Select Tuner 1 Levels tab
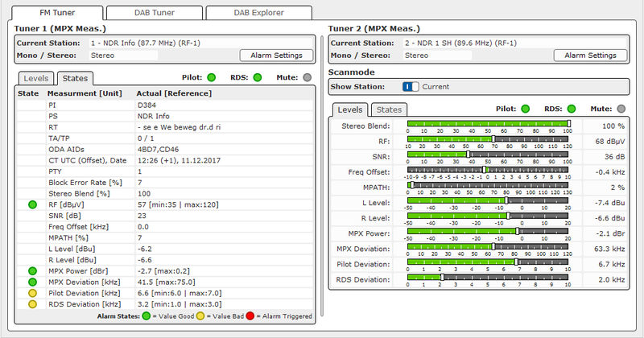 pyautogui.click(x=36, y=78)
